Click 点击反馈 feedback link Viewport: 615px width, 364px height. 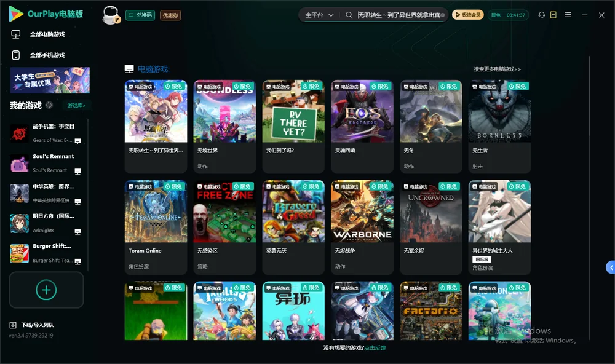375,348
